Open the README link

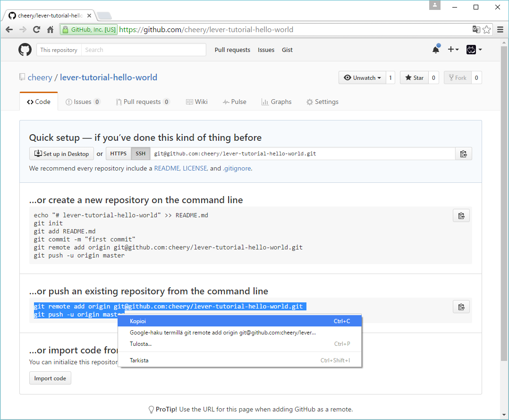click(x=167, y=168)
